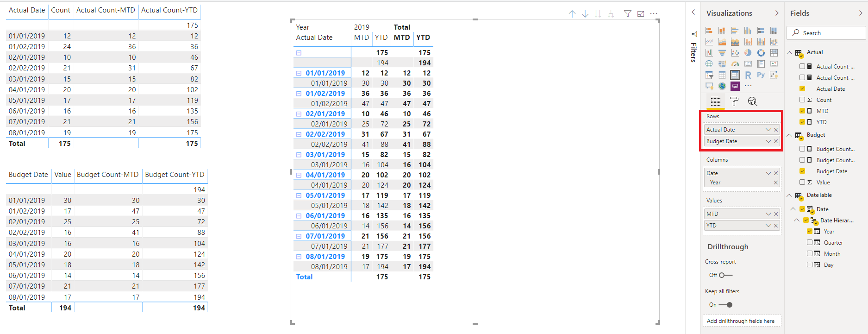Select the donut chart visualization
Screen dimensions: 868x334
pyautogui.click(x=761, y=53)
